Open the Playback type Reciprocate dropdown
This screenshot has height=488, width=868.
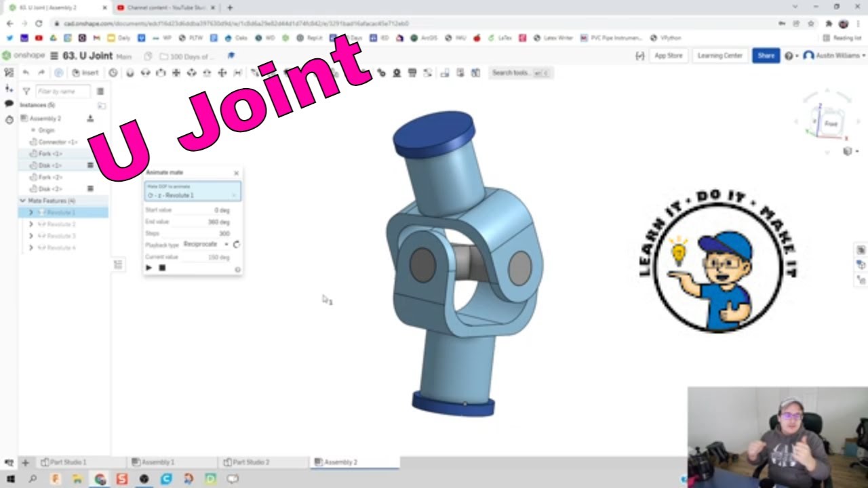(x=206, y=244)
